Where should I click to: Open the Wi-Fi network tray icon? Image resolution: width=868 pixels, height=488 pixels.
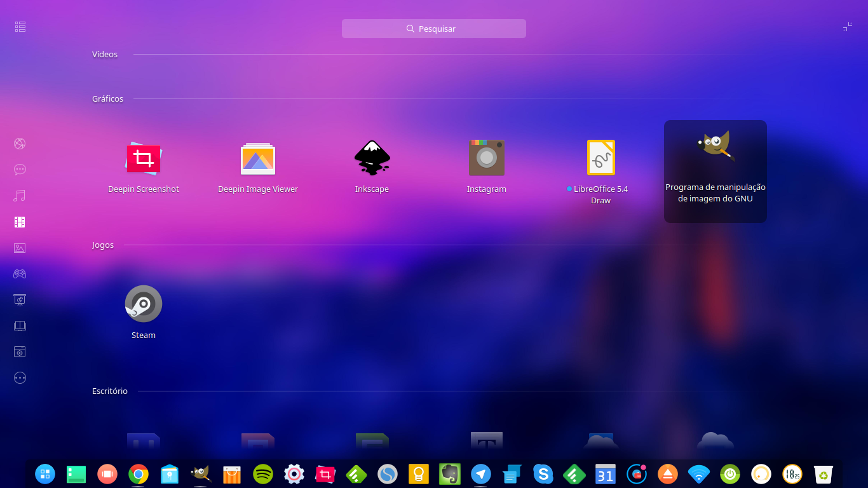tap(699, 473)
